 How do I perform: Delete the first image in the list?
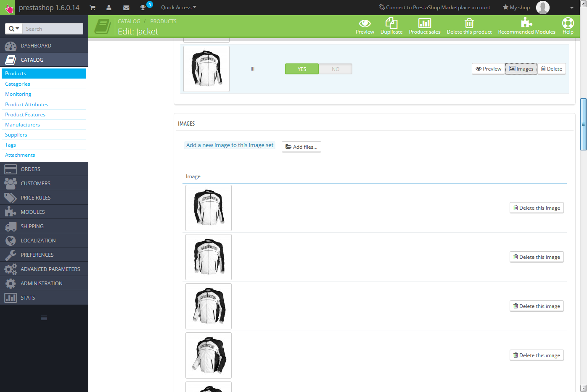pyautogui.click(x=537, y=208)
